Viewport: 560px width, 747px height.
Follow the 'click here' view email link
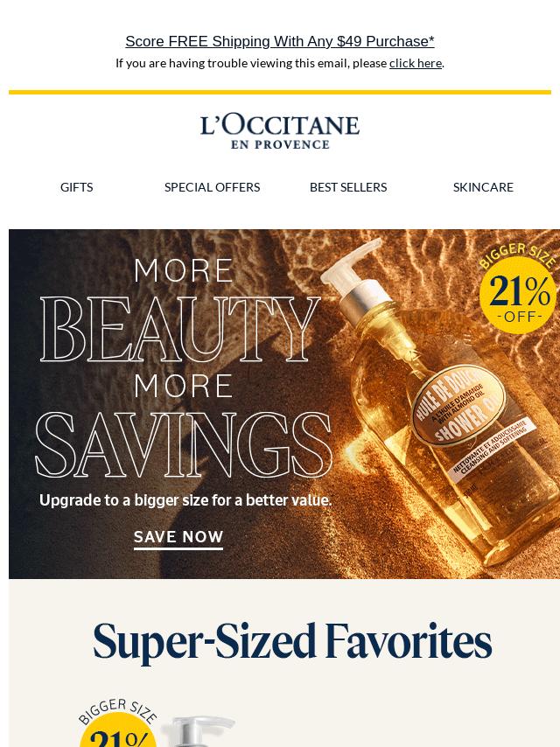coord(415,63)
